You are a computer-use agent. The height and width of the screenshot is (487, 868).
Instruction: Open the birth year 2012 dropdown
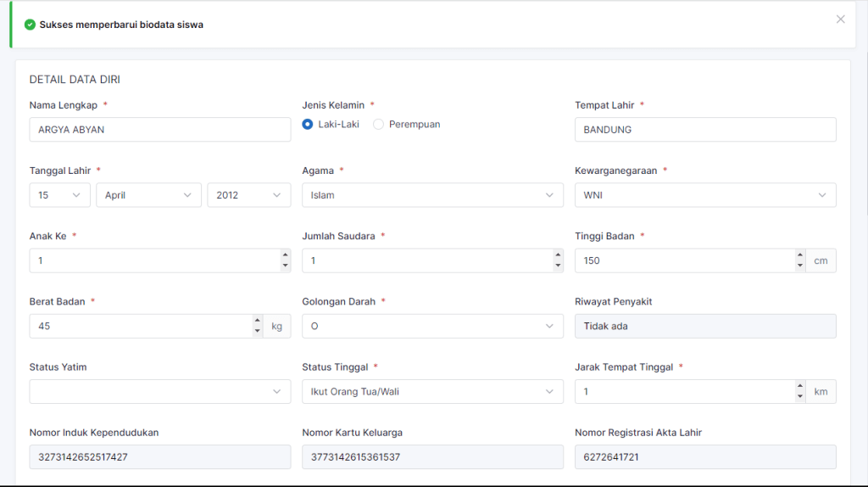[248, 195]
